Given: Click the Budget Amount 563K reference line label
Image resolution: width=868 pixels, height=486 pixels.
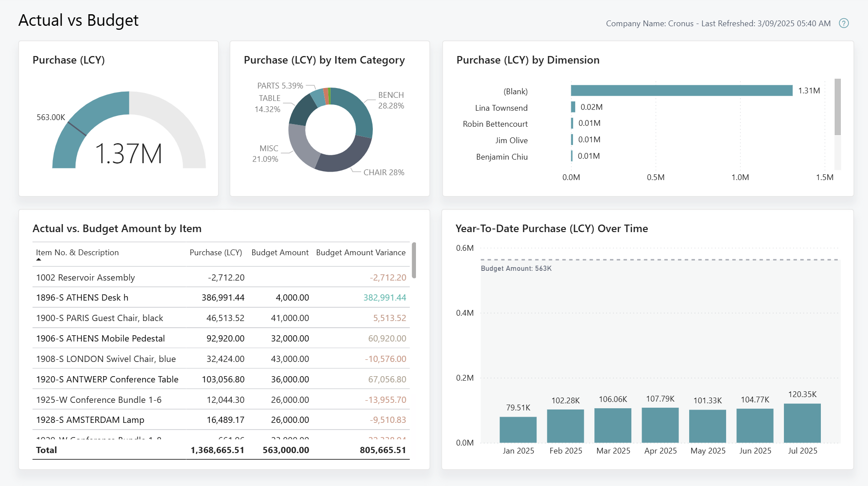Looking at the screenshot, I should click(x=517, y=268).
